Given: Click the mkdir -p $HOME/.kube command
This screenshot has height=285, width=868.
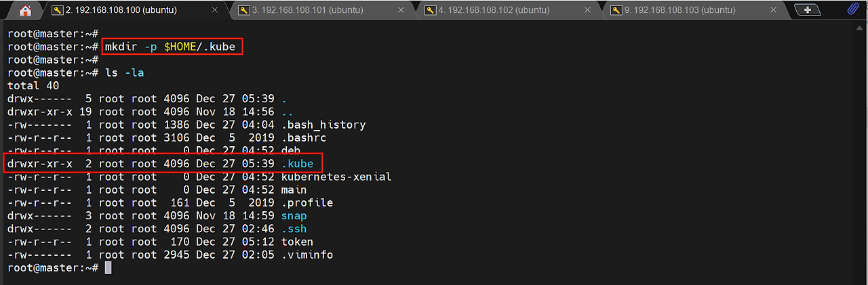Looking at the screenshot, I should (172, 47).
